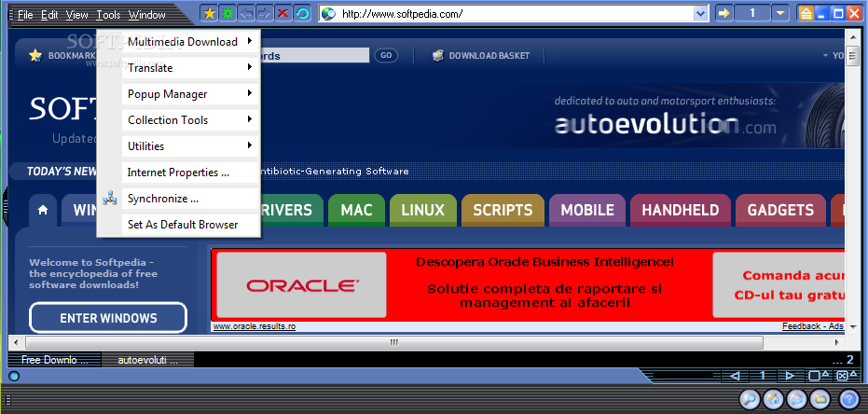Image resolution: width=868 pixels, height=414 pixels.
Task: Open the LINUX category tab
Action: pyautogui.click(x=423, y=211)
